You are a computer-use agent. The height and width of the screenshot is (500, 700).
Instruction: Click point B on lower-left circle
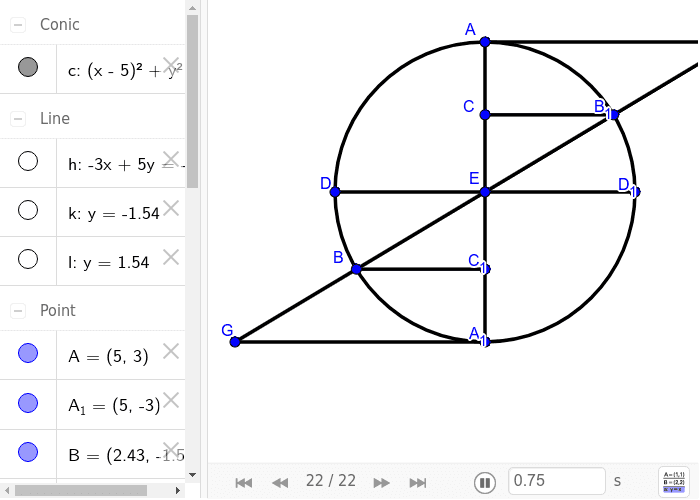tap(356, 269)
